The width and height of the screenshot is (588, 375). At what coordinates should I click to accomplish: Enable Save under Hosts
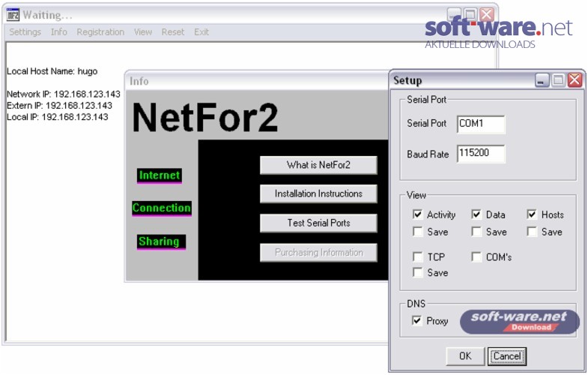pos(532,232)
